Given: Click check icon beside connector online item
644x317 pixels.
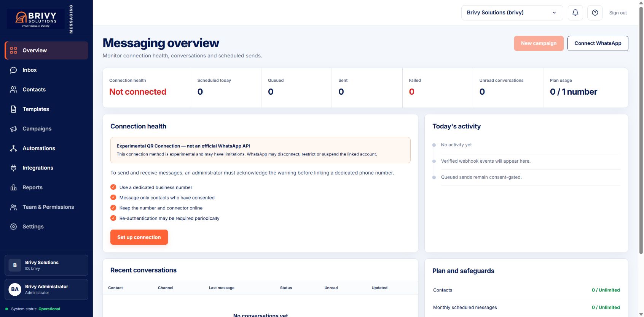Looking at the screenshot, I should click(113, 208).
